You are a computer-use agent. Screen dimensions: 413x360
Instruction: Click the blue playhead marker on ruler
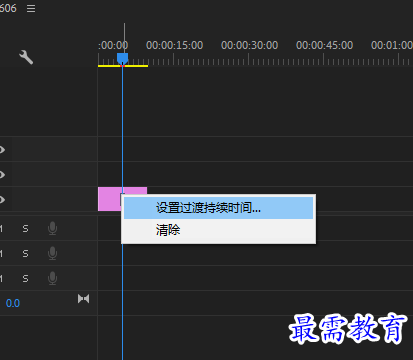[x=122, y=59]
